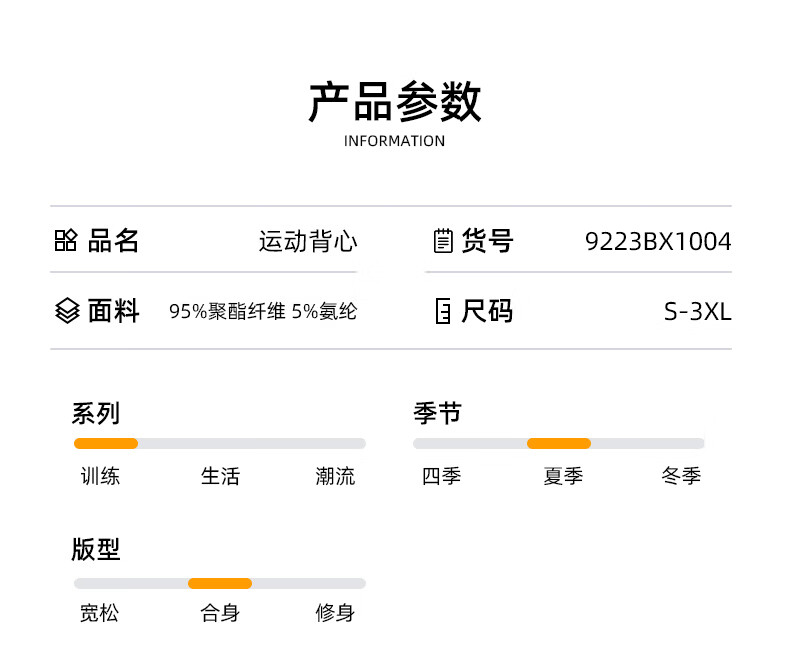Select the orange 合身 segment on 版型 bar
This screenshot has height=661, width=790.
(220, 583)
